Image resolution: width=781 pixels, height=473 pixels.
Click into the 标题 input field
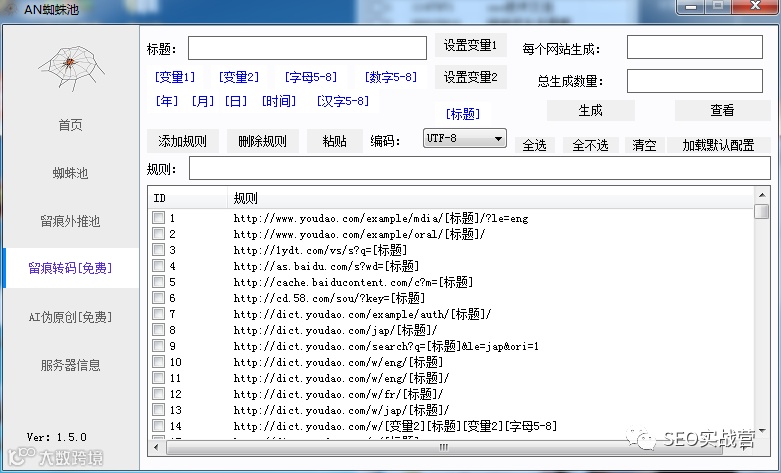307,48
